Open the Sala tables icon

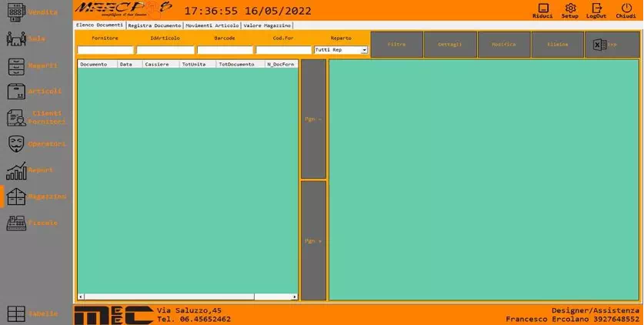(x=16, y=39)
